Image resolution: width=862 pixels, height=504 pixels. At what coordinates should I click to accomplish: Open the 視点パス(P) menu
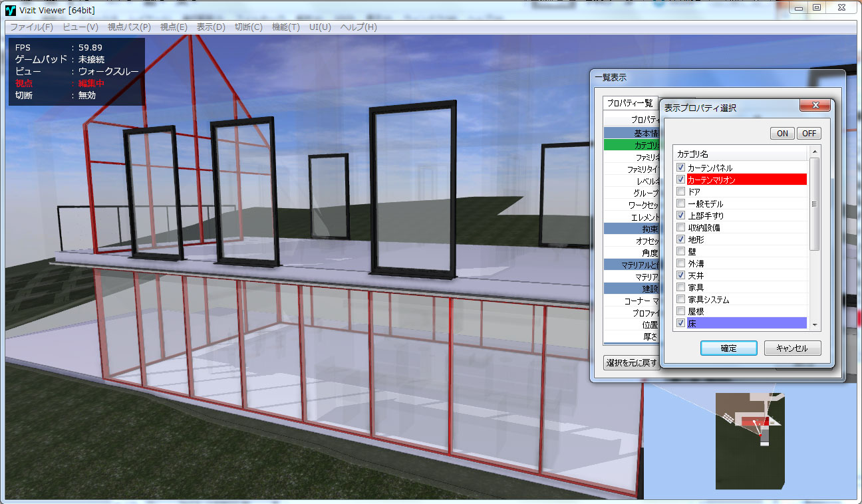pyautogui.click(x=129, y=27)
